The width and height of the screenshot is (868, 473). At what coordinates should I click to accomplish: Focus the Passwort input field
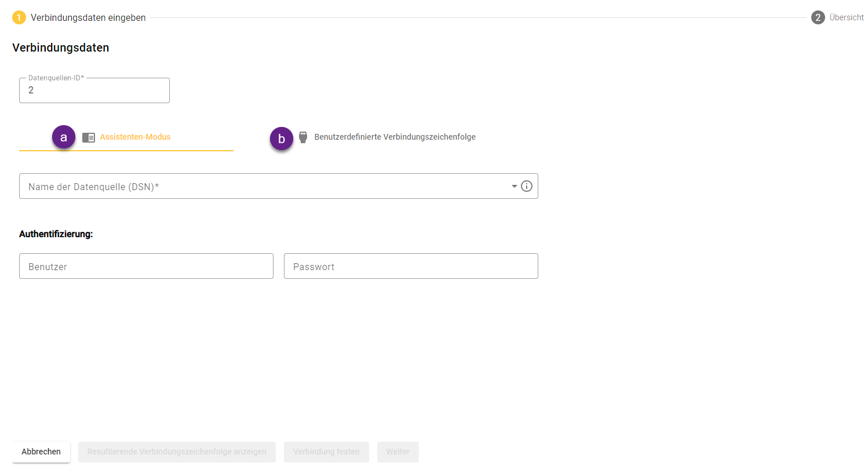[x=411, y=267]
